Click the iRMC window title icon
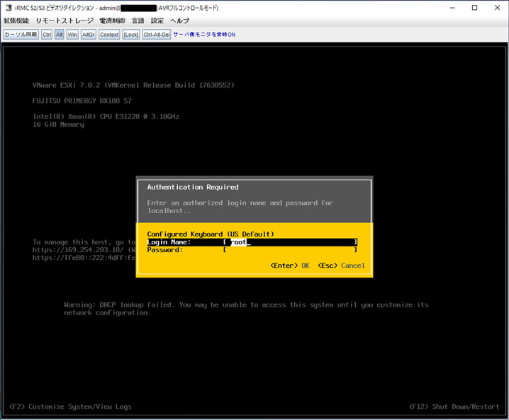This screenshot has width=509, height=420. [9, 8]
